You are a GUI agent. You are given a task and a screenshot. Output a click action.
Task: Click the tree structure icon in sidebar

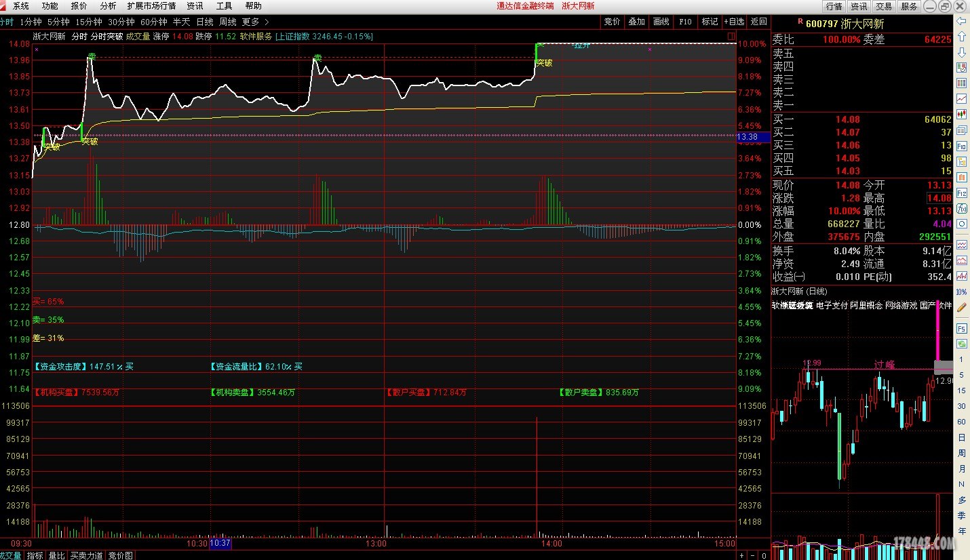click(961, 161)
